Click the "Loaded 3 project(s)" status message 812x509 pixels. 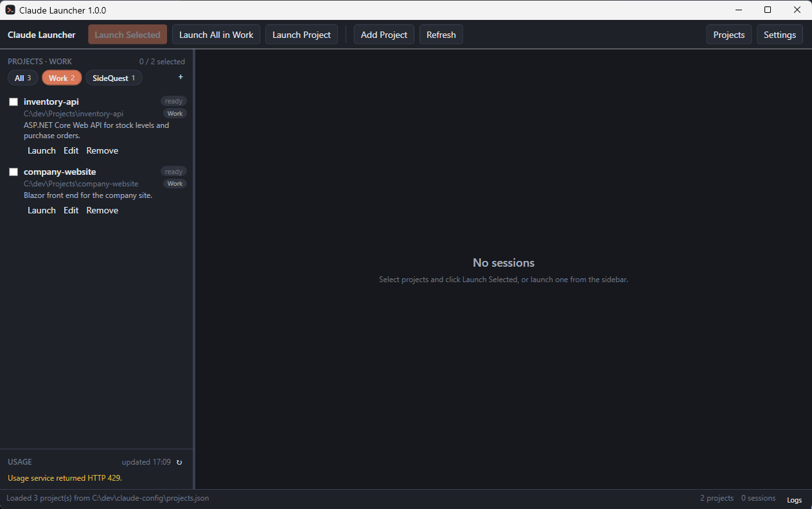pyautogui.click(x=107, y=498)
